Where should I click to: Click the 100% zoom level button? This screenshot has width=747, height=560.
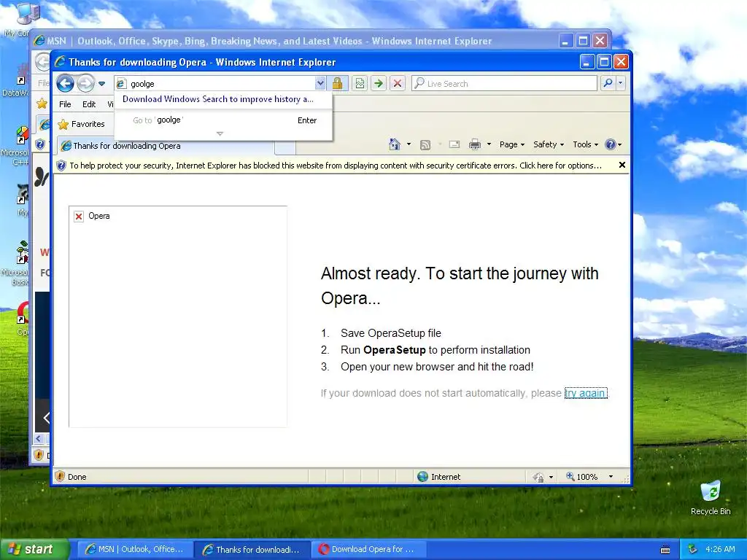581,477
